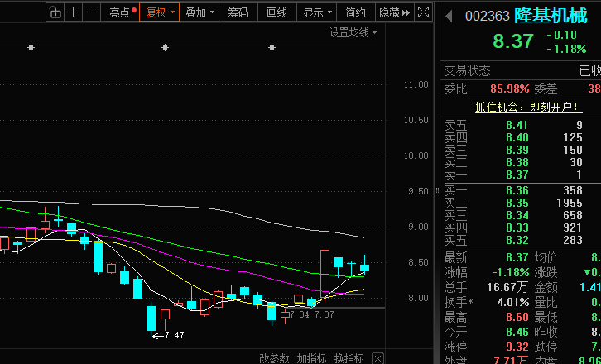Zoom out chart with minus button
Screen dimensions: 601x364
91,12
